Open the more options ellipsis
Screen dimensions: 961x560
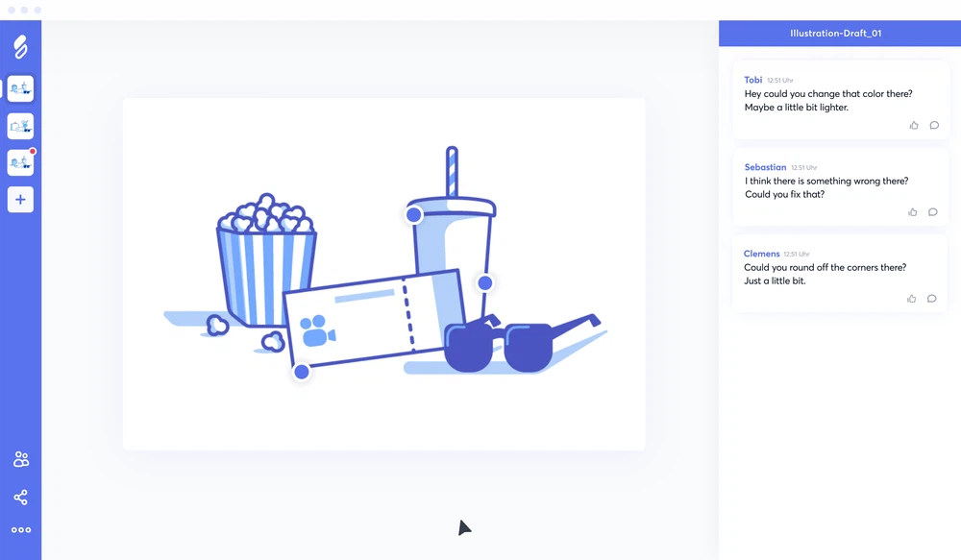tap(21, 530)
